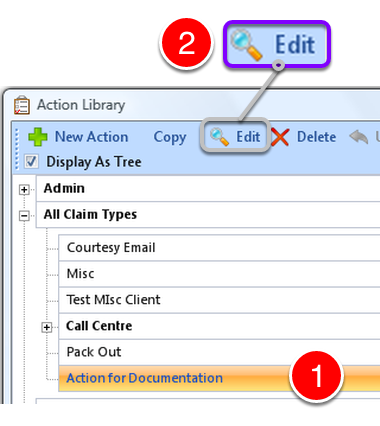Click the Action Library clipboard title icon

click(22, 105)
